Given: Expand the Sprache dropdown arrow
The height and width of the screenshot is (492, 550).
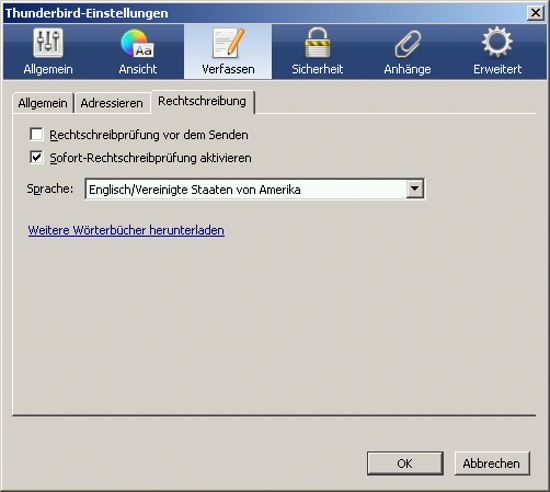Looking at the screenshot, I should point(415,189).
